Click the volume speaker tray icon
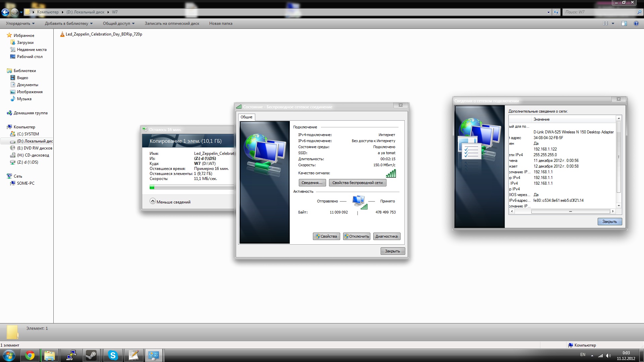Viewport: 644px width, 362px height. point(608,356)
